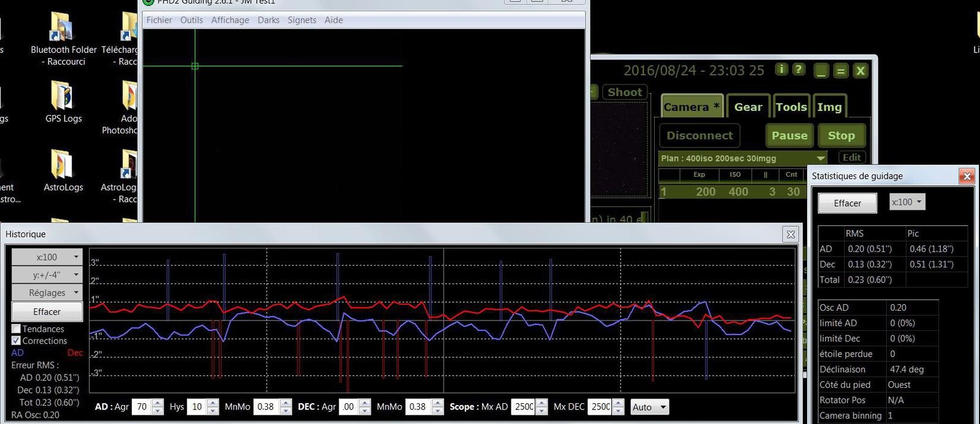Click the DEC Agr field showing .00
The width and height of the screenshot is (980, 424).
(x=349, y=407)
